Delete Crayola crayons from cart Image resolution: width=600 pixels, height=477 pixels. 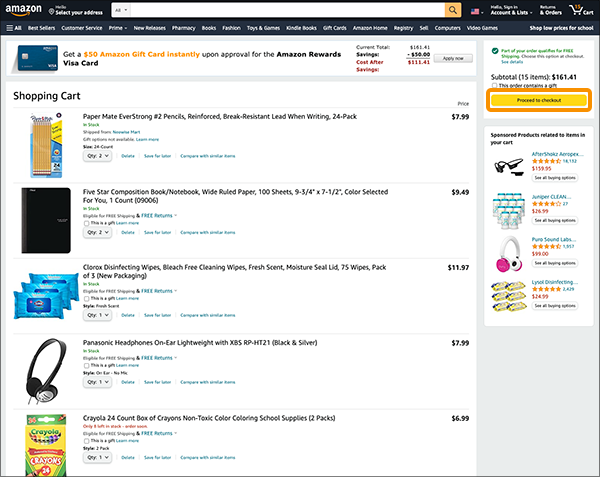click(128, 457)
